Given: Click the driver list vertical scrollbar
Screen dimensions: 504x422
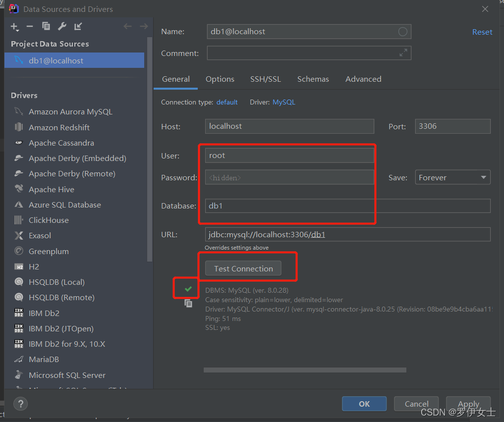Looking at the screenshot, I should (x=150, y=150).
